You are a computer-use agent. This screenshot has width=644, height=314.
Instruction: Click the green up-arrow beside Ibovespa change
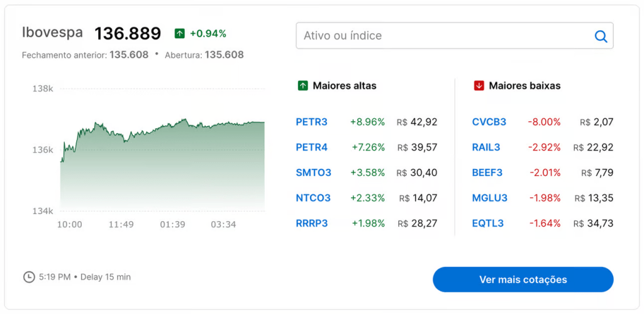click(x=180, y=33)
